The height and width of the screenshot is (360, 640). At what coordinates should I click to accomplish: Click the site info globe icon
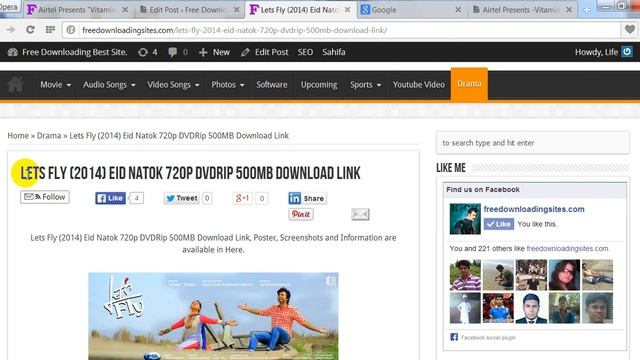click(71, 30)
